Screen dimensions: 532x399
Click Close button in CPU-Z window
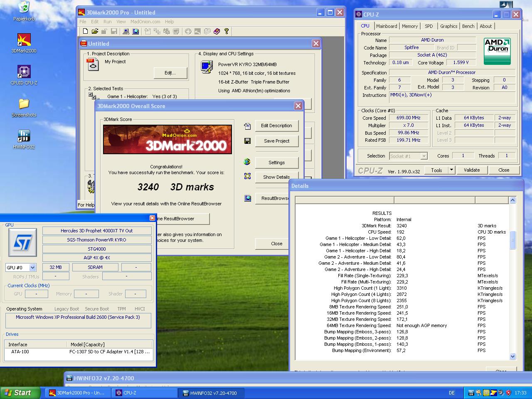pos(504,170)
